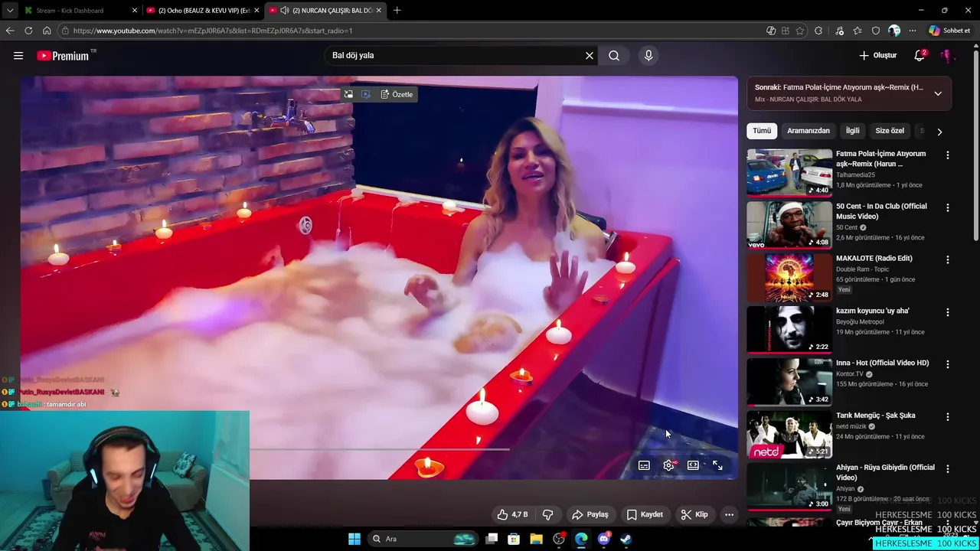Image resolution: width=980 pixels, height=551 pixels.
Task: Expand the Sonraki mix playlist panel
Action: [x=938, y=93]
